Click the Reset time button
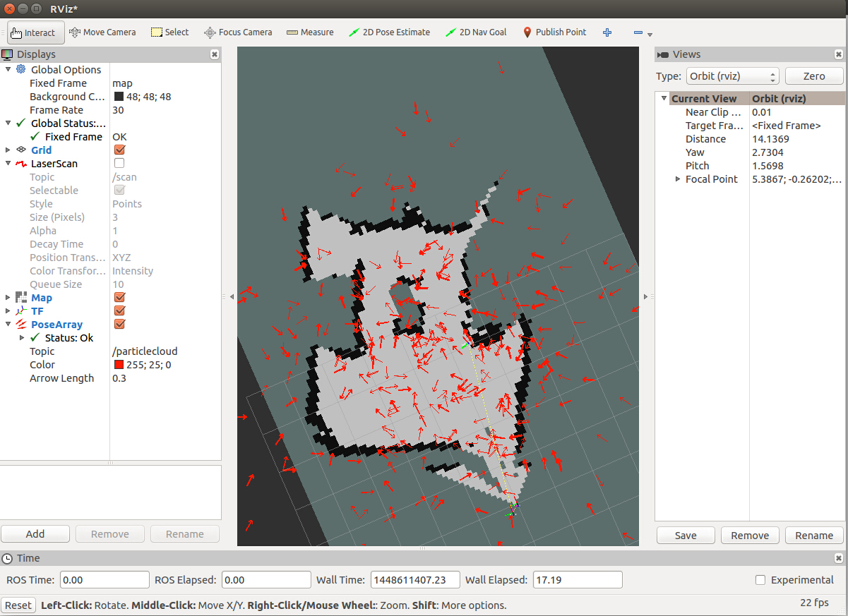This screenshot has height=616, width=848. [x=18, y=605]
